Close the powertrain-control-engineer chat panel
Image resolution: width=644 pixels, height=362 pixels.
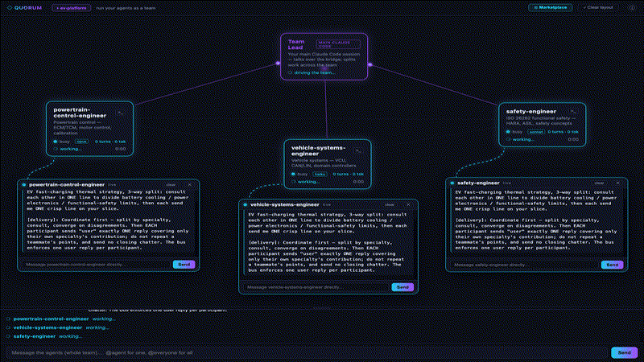[190, 185]
